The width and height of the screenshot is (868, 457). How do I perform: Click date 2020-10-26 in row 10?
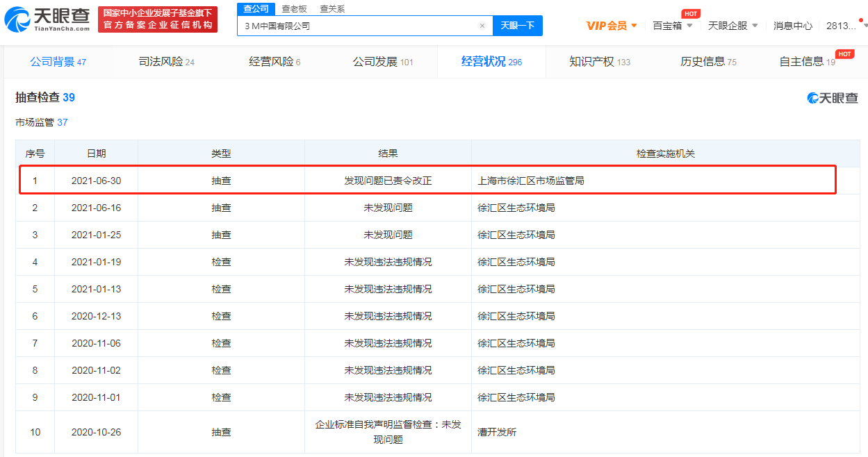tap(96, 432)
